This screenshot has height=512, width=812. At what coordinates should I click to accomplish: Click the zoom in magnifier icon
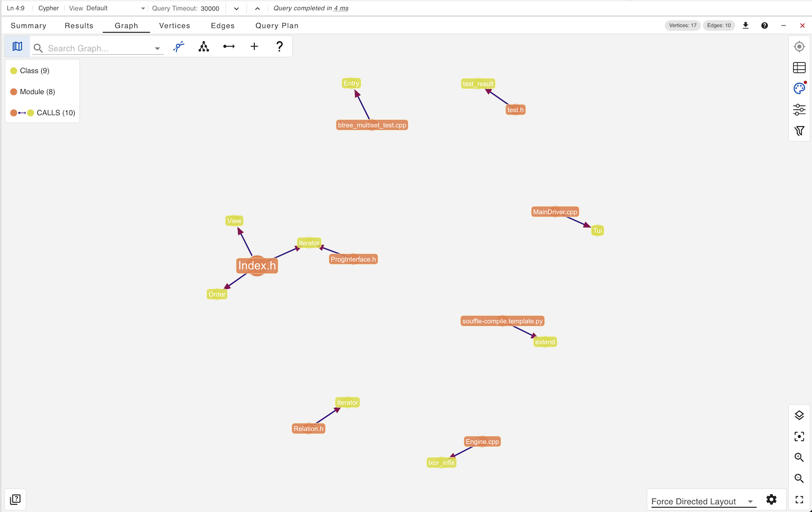[x=799, y=457]
